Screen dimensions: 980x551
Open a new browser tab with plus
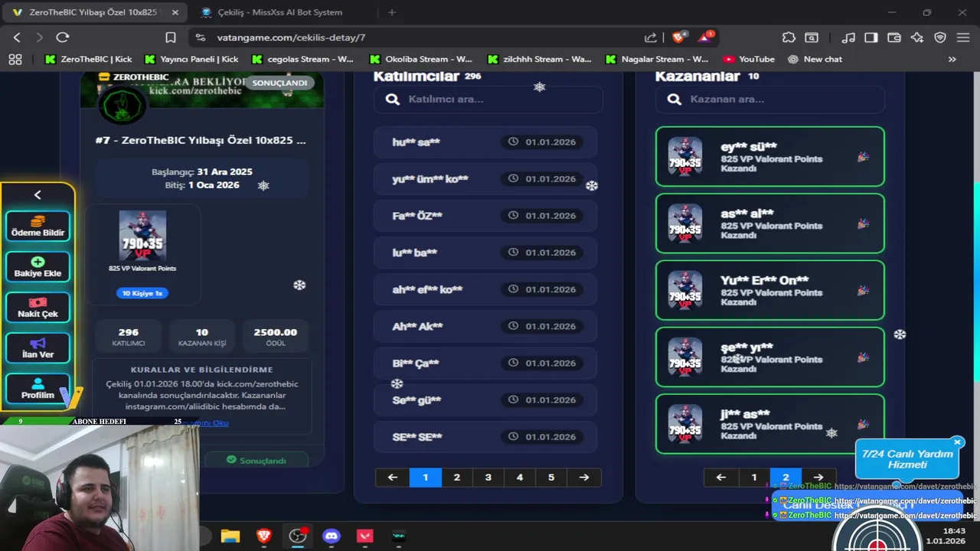[x=392, y=12]
